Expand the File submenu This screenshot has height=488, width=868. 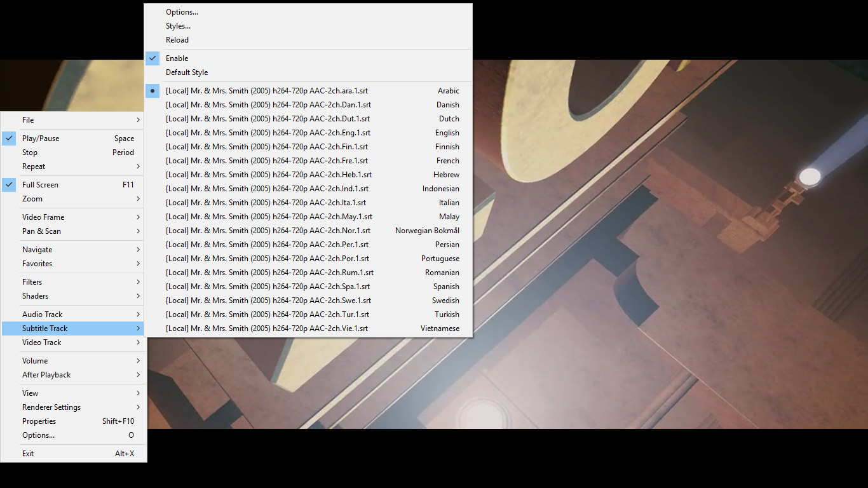(73, 120)
